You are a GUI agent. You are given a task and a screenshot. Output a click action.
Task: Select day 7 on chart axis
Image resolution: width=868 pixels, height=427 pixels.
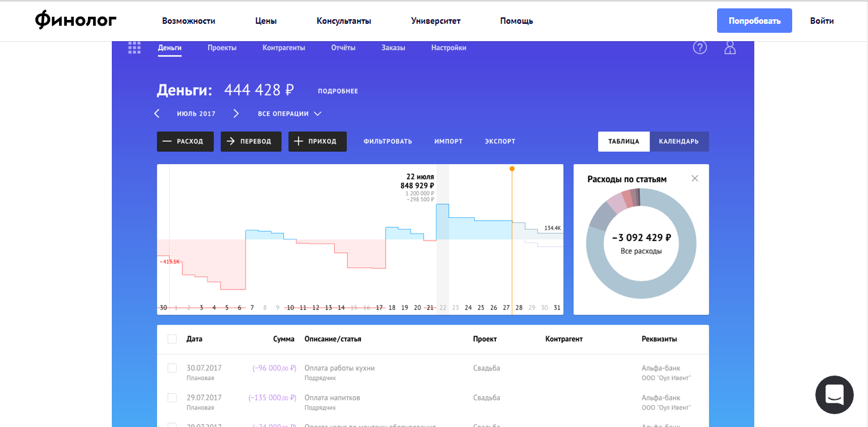tap(252, 307)
